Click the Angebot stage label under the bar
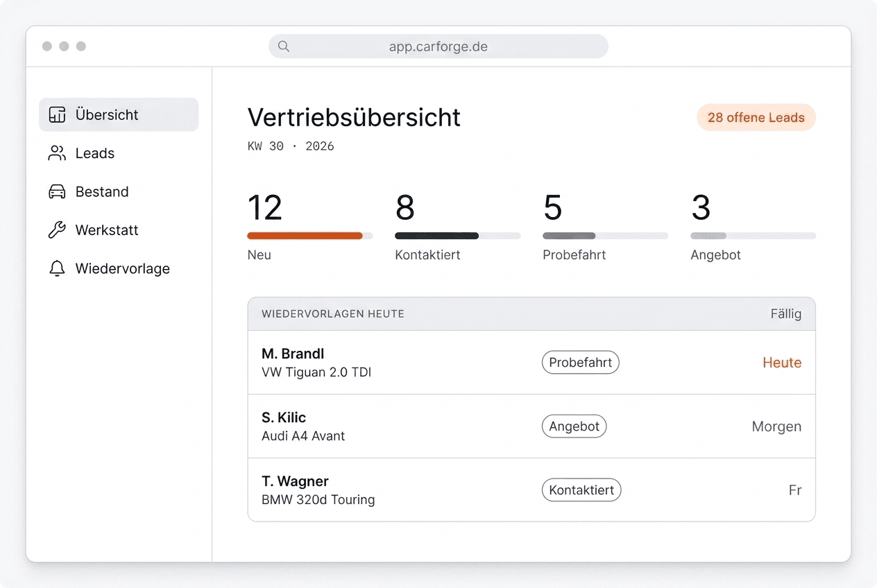Viewport: 877px width, 588px height. [x=716, y=255]
